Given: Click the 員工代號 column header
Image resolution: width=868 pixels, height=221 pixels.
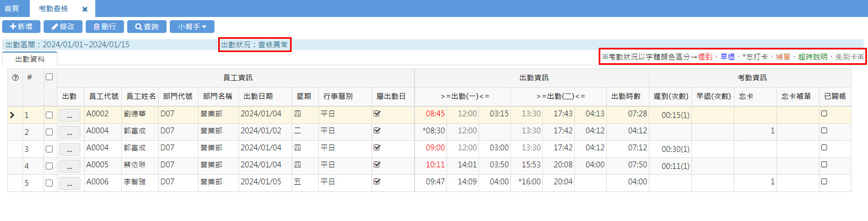Looking at the screenshot, I should pos(103,96).
